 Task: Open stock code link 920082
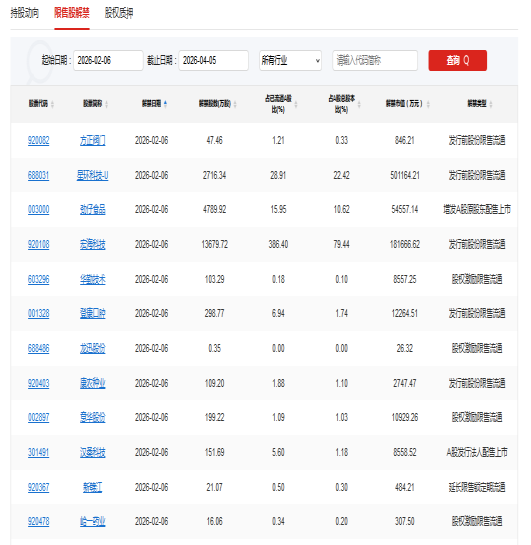pyautogui.click(x=39, y=140)
